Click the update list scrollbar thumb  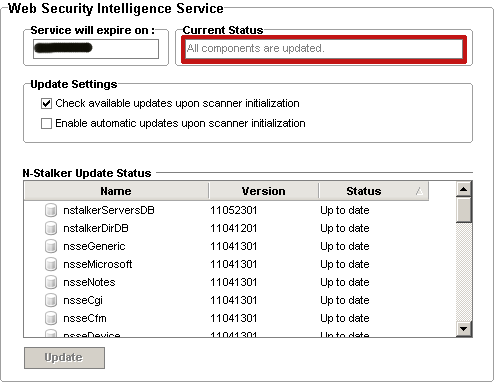point(464,210)
